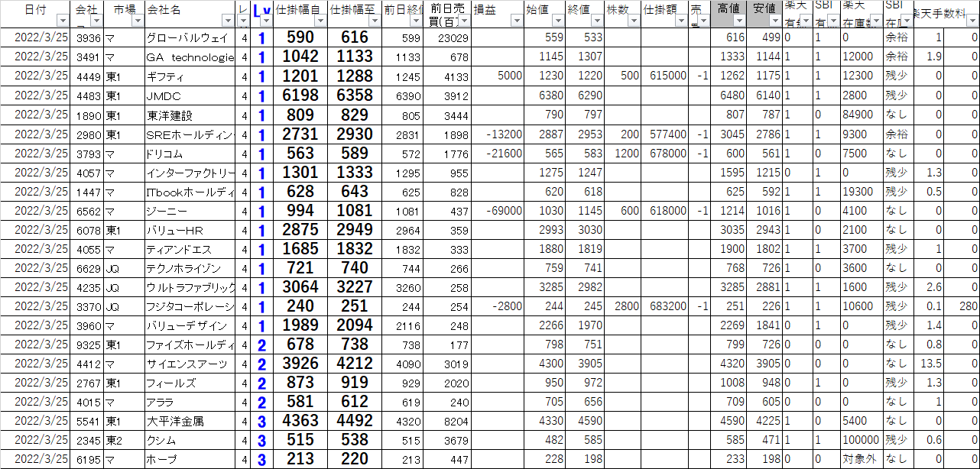Open the 高値 column filter dropdown
Image resolution: width=980 pixels, height=469 pixels.
tap(739, 22)
